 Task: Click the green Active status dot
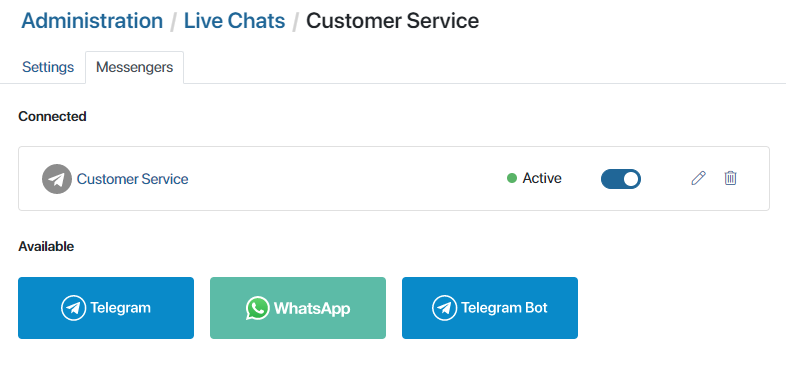pyautogui.click(x=512, y=178)
